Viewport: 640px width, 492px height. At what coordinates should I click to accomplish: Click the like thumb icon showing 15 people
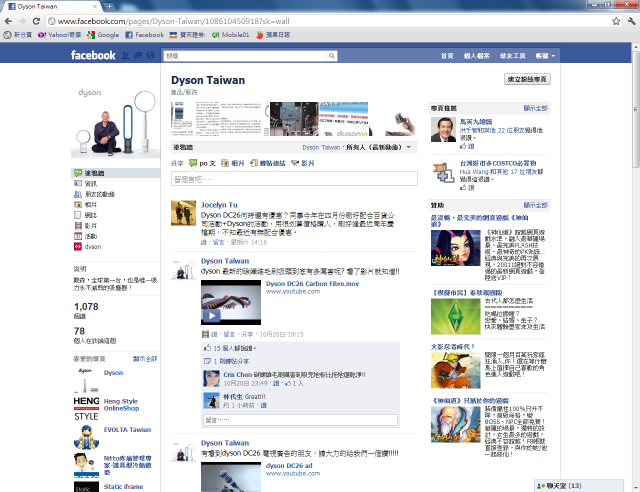click(x=207, y=348)
